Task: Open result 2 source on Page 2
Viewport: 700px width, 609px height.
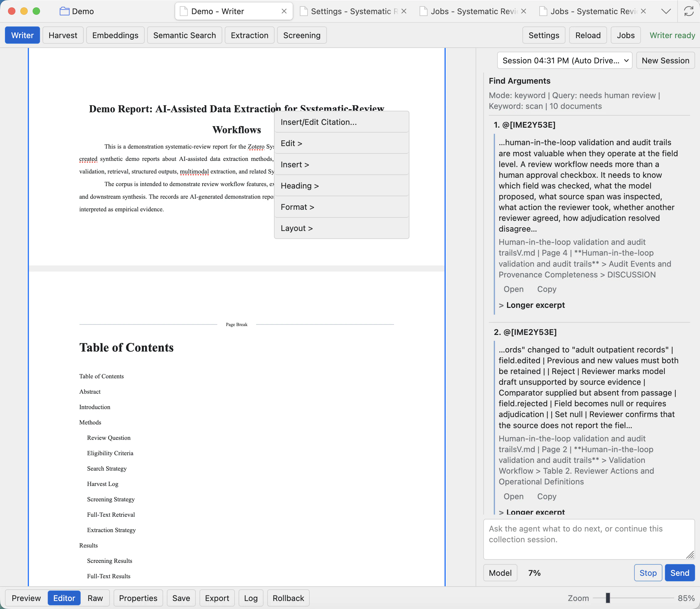Action: 513,496
